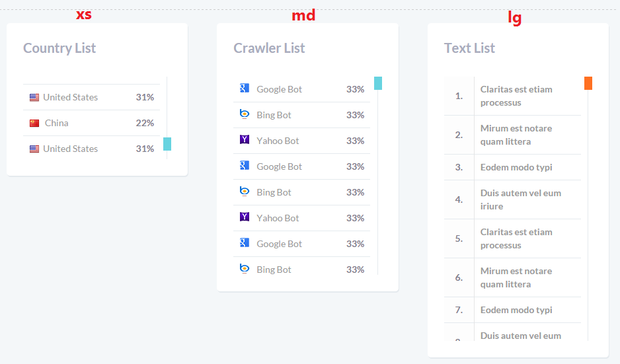Click item 2 "Mirum est notare quam littera"
Viewport: 620px width, 364px height.
click(516, 135)
